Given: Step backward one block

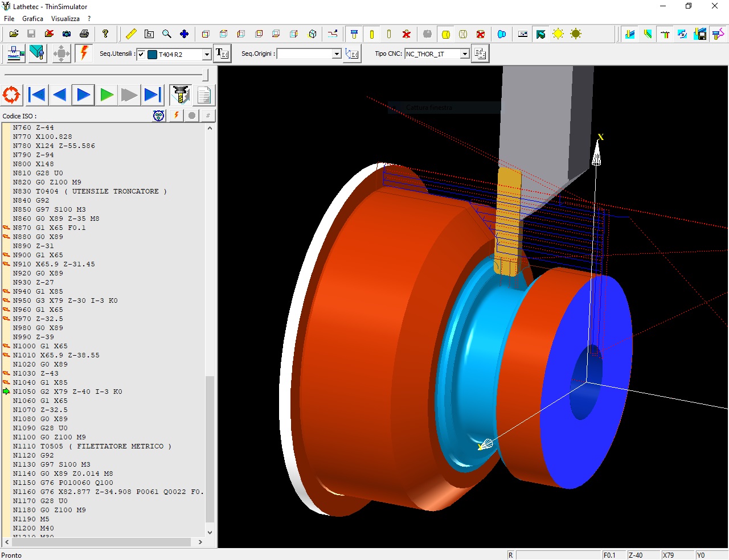Looking at the screenshot, I should [x=60, y=95].
